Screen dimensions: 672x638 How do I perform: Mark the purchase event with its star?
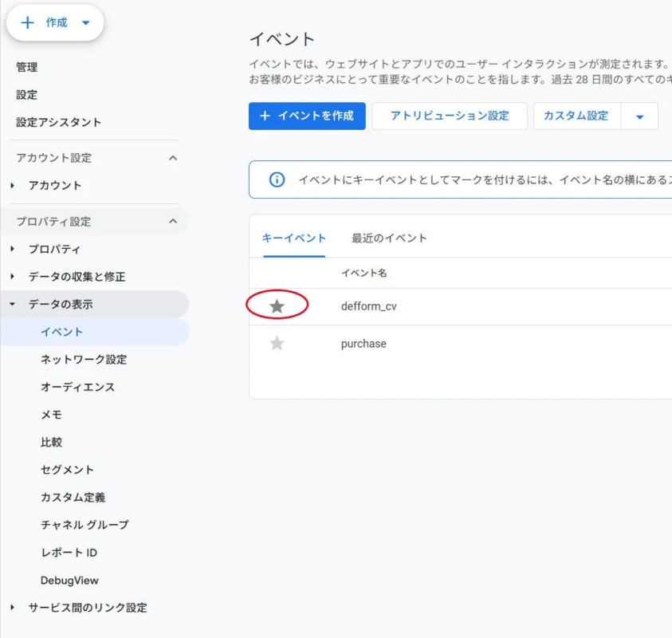point(277,344)
